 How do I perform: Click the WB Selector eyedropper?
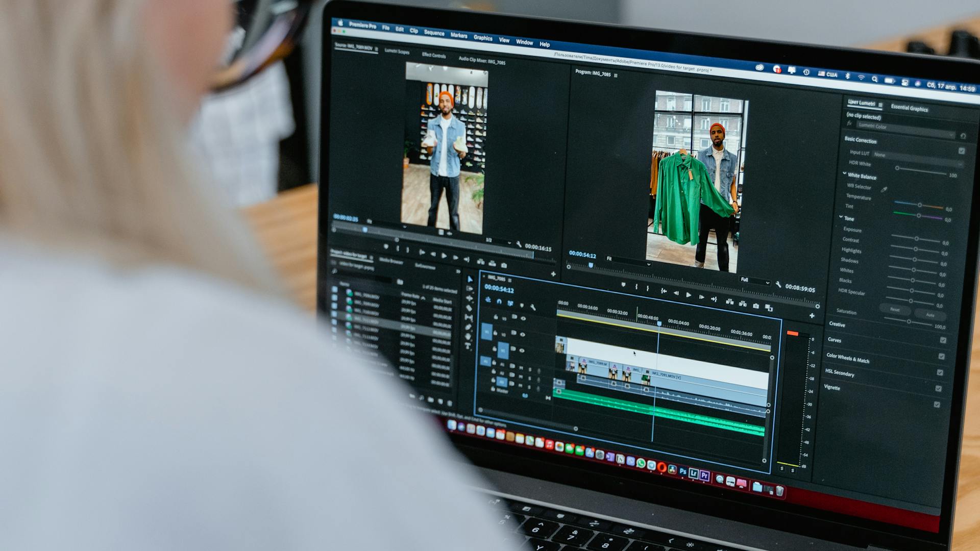[884, 190]
